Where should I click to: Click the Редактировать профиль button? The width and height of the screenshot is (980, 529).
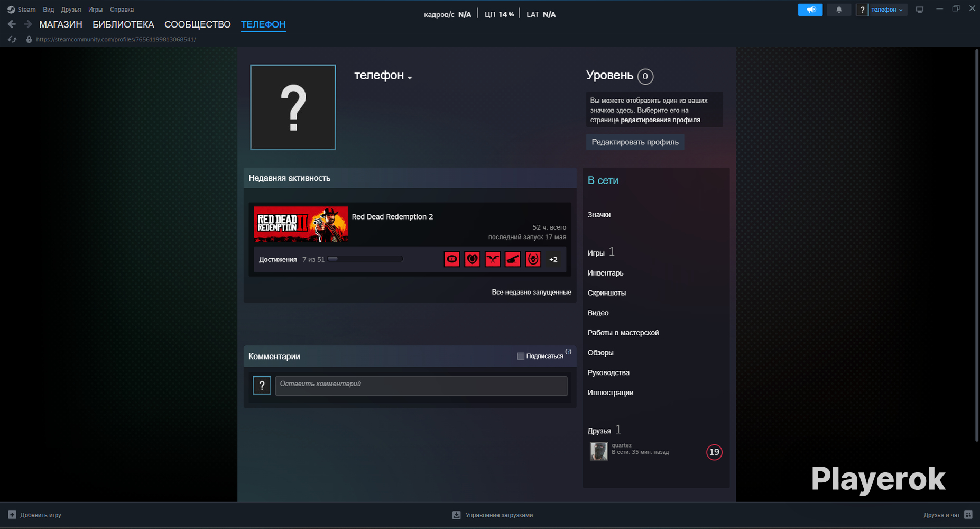coord(635,142)
